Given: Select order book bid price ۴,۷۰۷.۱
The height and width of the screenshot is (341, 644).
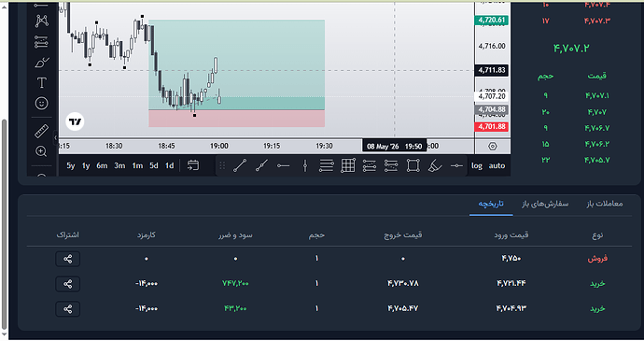Looking at the screenshot, I should pos(597,96).
